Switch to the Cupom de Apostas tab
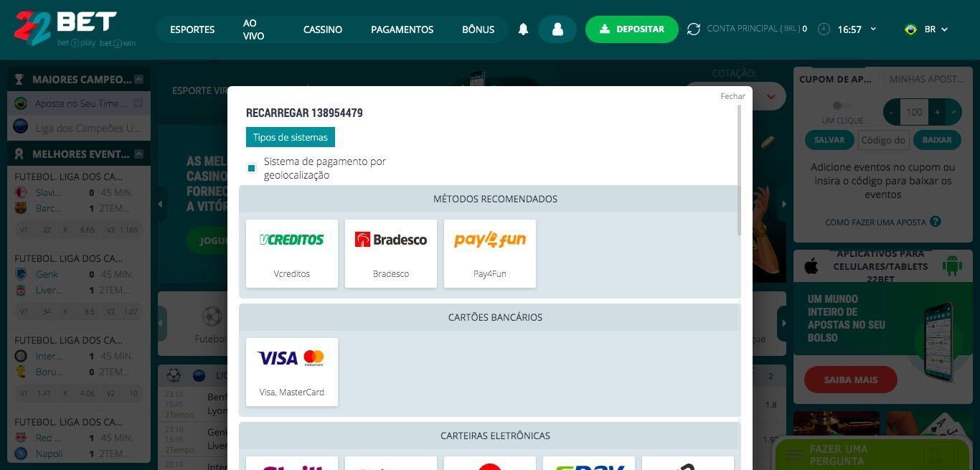980x470 pixels. pos(837,80)
